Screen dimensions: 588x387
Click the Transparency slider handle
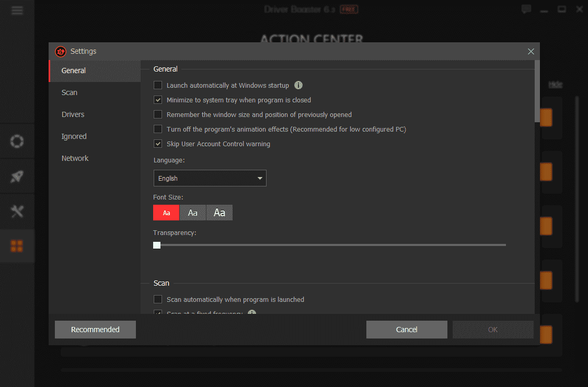point(157,245)
